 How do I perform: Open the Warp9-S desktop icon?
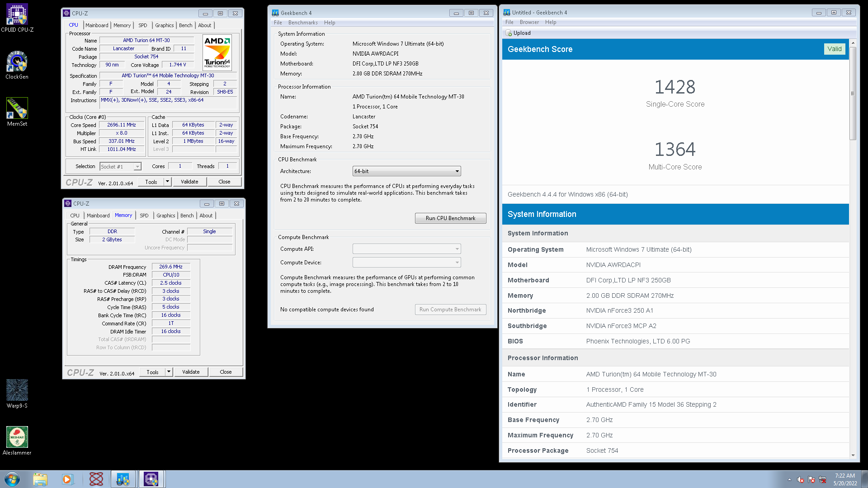click(x=17, y=394)
